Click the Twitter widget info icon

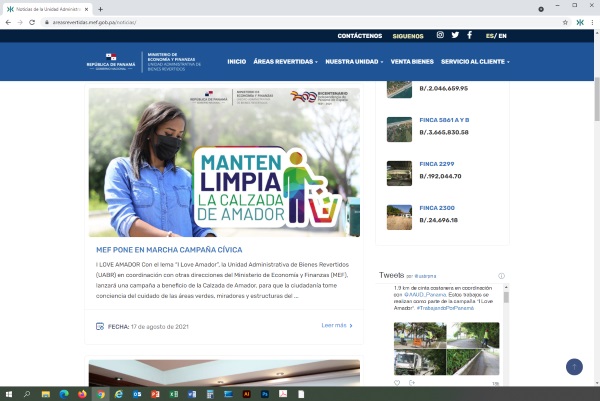(x=501, y=275)
